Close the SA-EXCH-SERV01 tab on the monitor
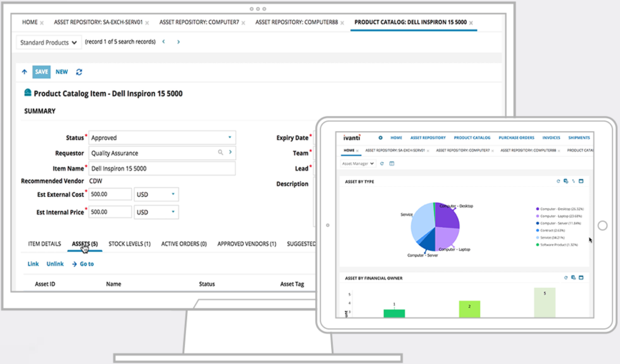 tap(147, 23)
